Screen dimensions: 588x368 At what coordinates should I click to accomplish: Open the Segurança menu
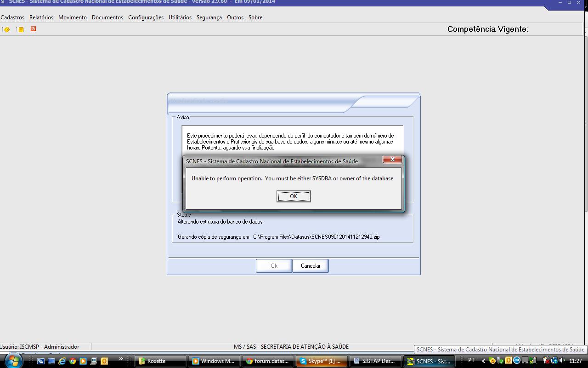(209, 17)
